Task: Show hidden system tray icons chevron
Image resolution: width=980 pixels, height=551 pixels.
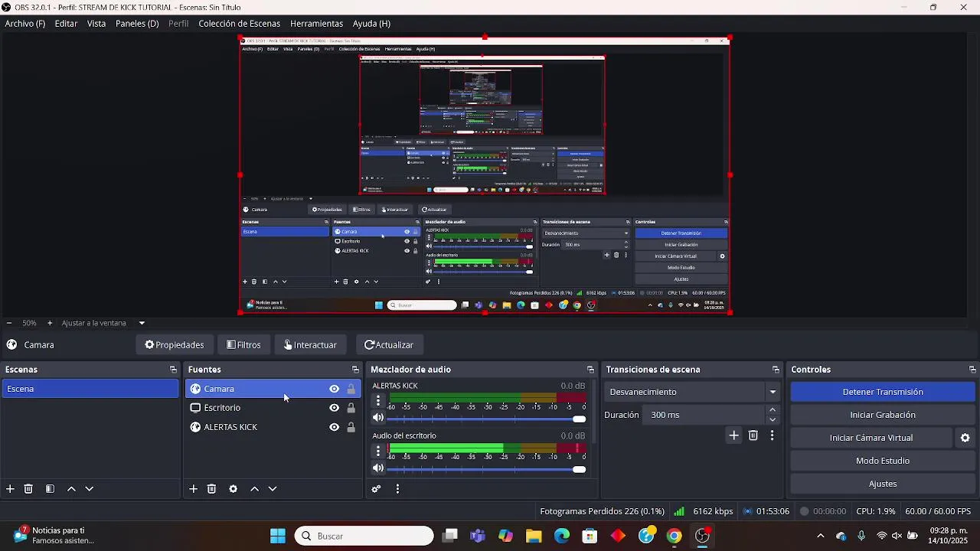Action: coord(821,536)
